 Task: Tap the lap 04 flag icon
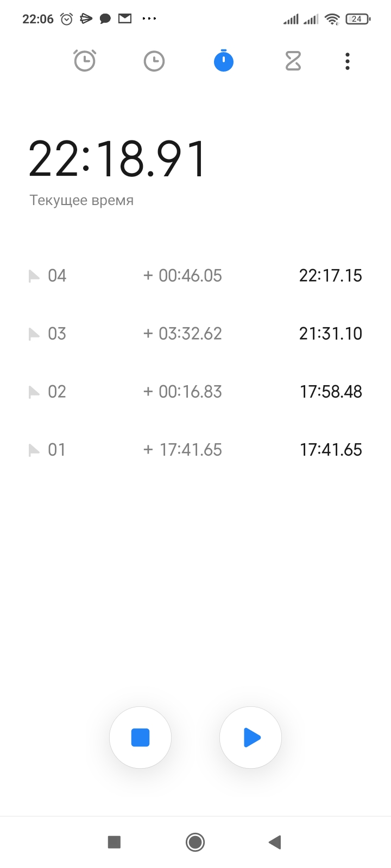coord(34,276)
